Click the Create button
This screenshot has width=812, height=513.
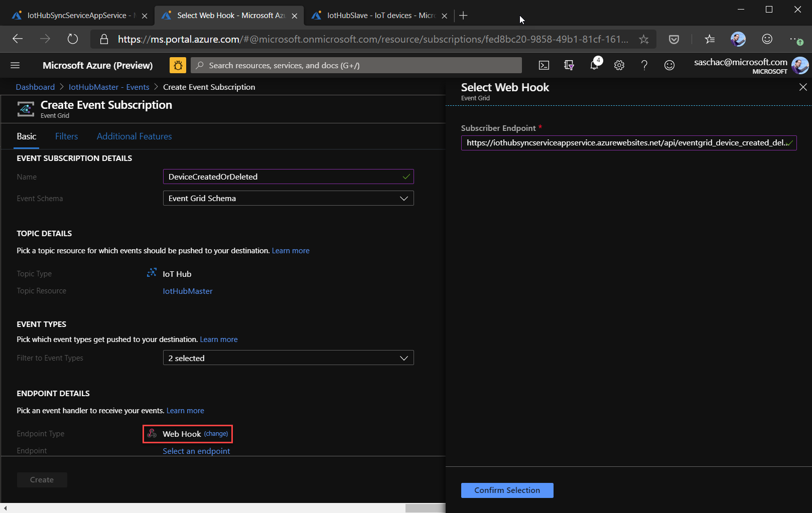tap(42, 479)
